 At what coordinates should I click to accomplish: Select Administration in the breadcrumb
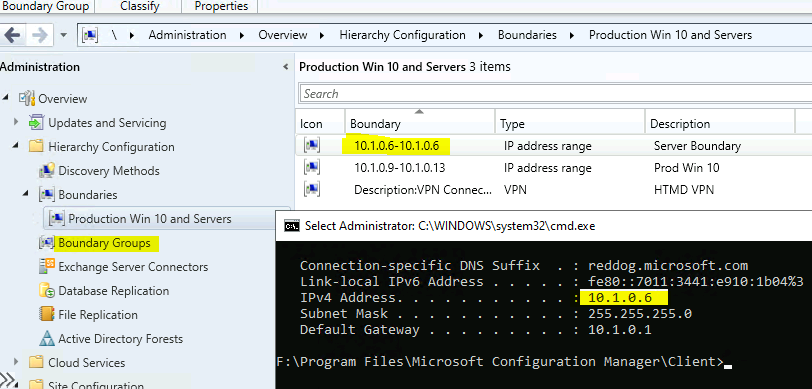click(x=187, y=35)
